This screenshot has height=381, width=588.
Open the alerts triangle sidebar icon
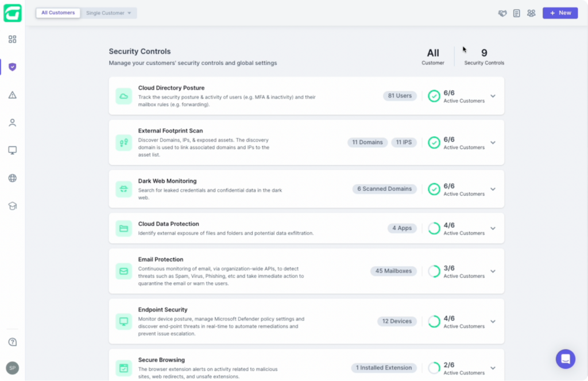pos(13,95)
